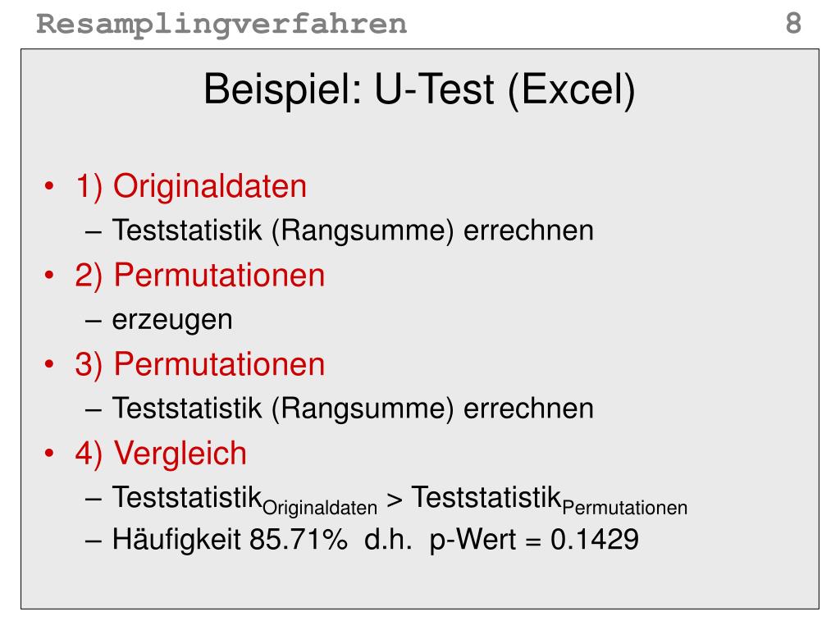Screen dimensions: 840x630
Task: Select the '1) Originaldaten' heading
Action: [x=191, y=186]
